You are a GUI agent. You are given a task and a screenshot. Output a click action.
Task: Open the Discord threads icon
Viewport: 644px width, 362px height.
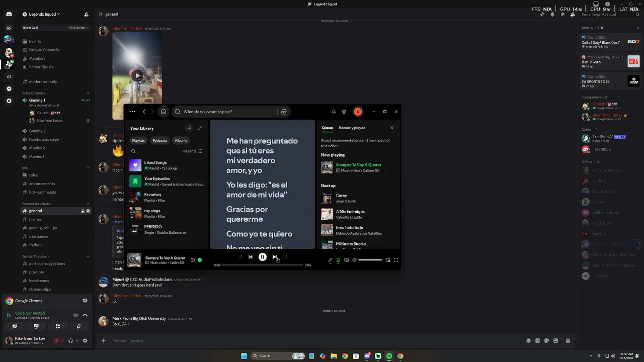[x=542, y=14]
